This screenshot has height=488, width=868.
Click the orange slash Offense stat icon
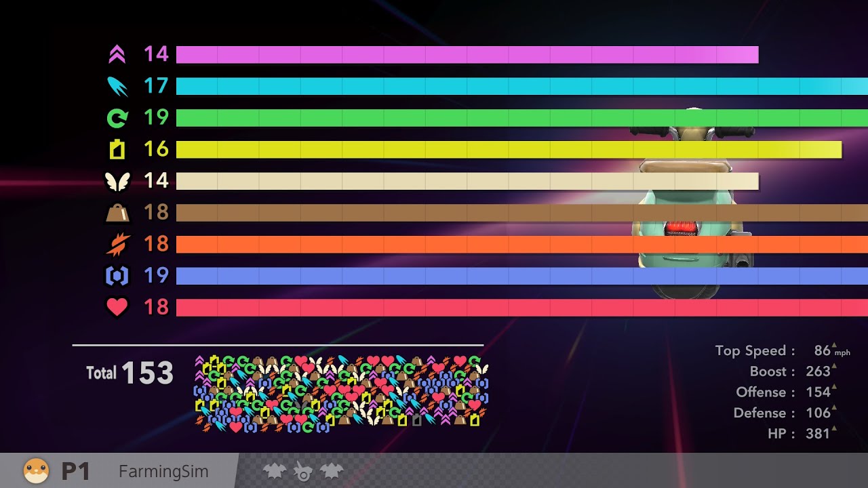[117, 244]
